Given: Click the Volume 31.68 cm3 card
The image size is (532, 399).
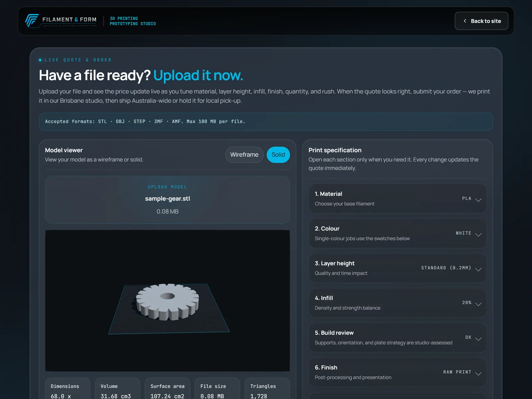Looking at the screenshot, I should 118,388.
